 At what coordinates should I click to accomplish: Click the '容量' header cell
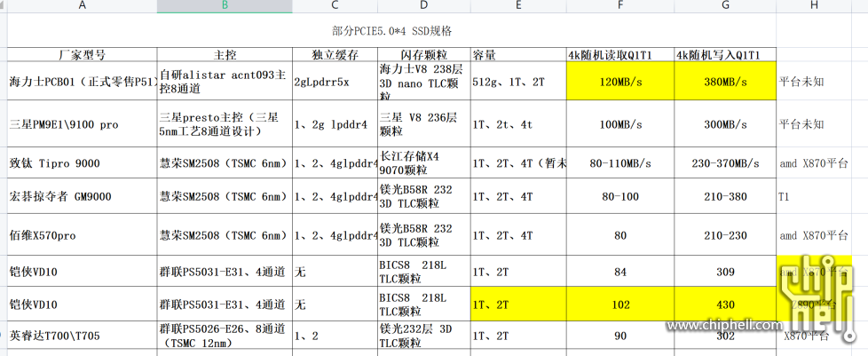click(x=518, y=55)
